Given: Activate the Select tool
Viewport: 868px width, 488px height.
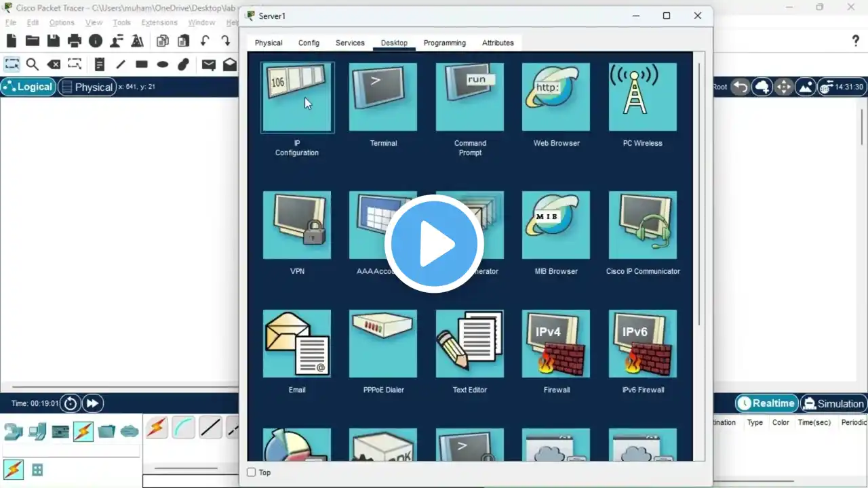Looking at the screenshot, I should pyautogui.click(x=12, y=64).
